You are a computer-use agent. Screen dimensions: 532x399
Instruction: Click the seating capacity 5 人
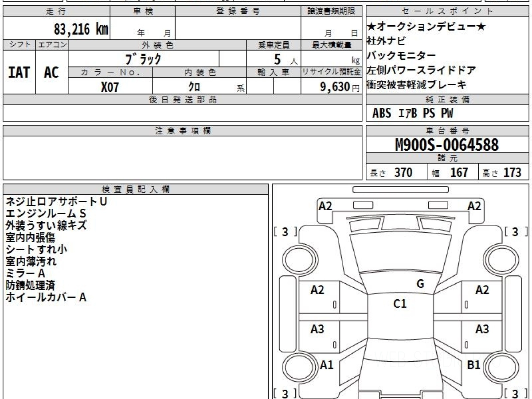click(x=286, y=59)
